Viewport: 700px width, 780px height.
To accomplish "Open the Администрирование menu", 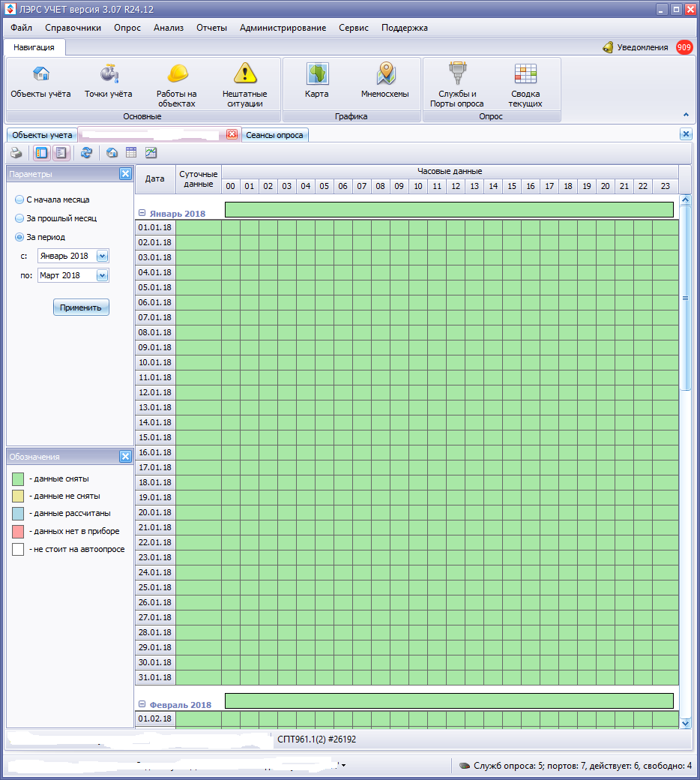I will click(x=283, y=28).
